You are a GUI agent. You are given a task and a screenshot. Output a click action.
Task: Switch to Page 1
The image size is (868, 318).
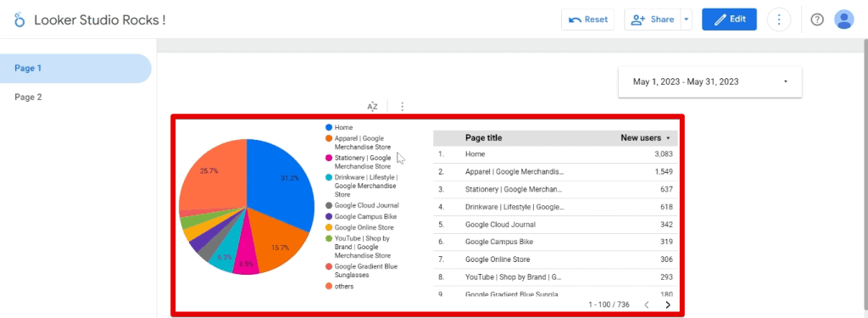click(75, 68)
